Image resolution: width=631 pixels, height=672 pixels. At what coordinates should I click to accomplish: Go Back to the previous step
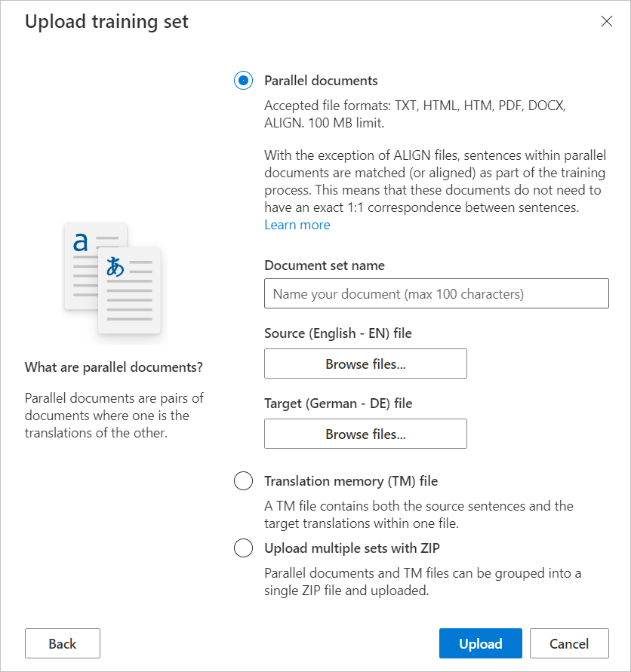[62, 643]
